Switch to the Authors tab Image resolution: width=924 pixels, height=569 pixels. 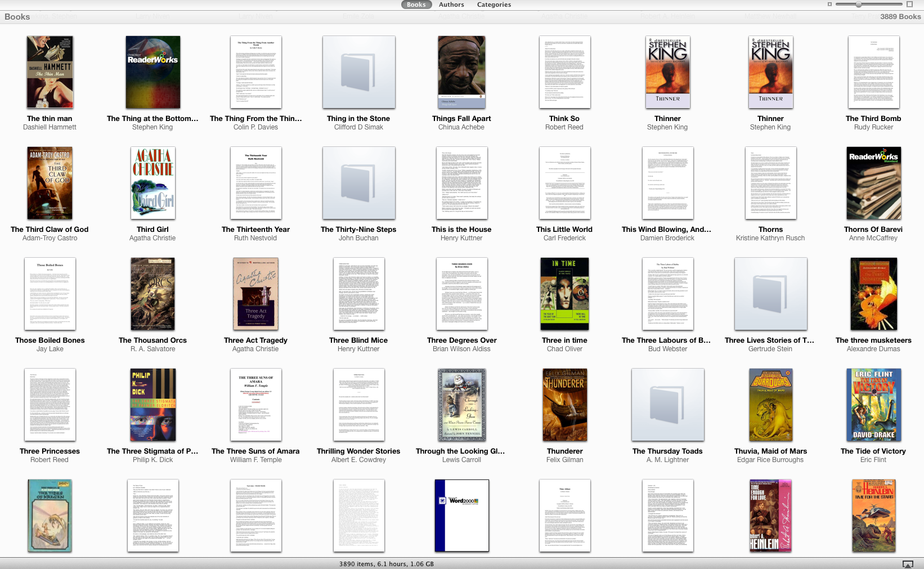coord(451,5)
